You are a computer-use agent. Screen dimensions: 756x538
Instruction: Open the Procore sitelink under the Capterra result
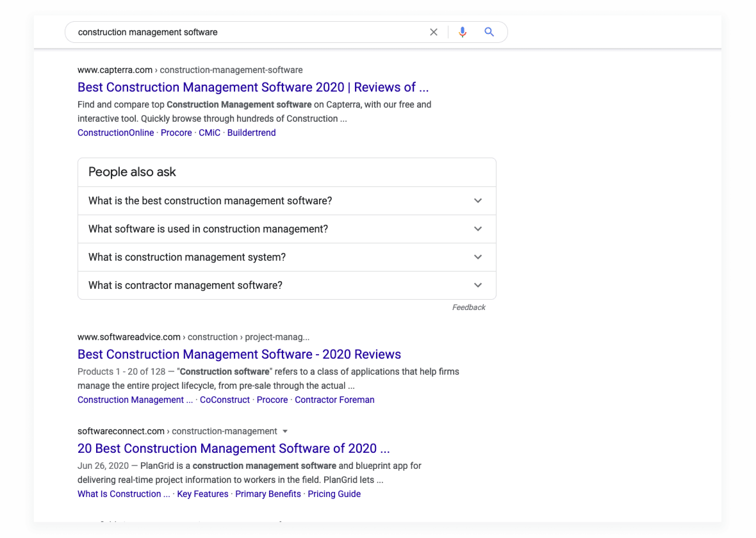point(176,133)
